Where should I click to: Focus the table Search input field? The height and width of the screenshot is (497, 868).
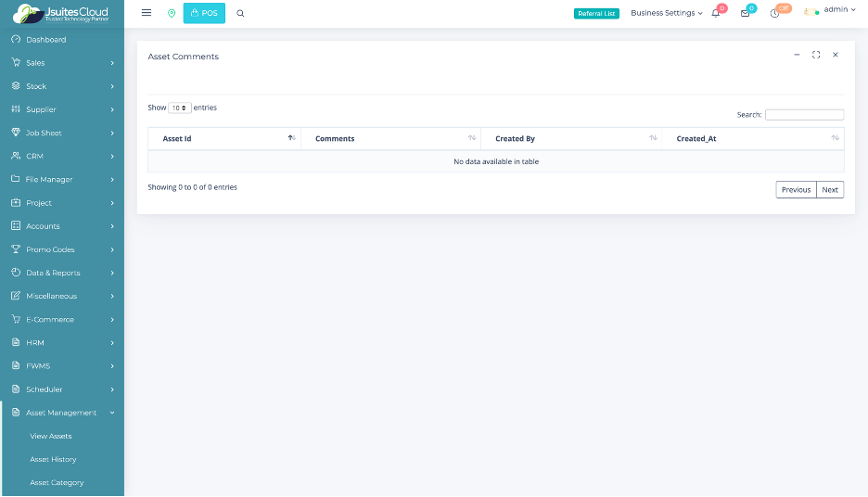click(x=804, y=115)
